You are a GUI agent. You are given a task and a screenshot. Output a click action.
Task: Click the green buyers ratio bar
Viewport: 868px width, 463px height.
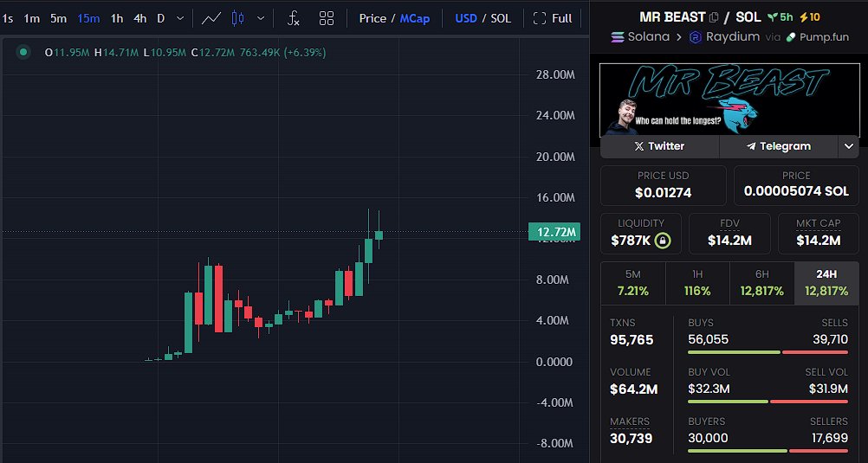click(737, 451)
